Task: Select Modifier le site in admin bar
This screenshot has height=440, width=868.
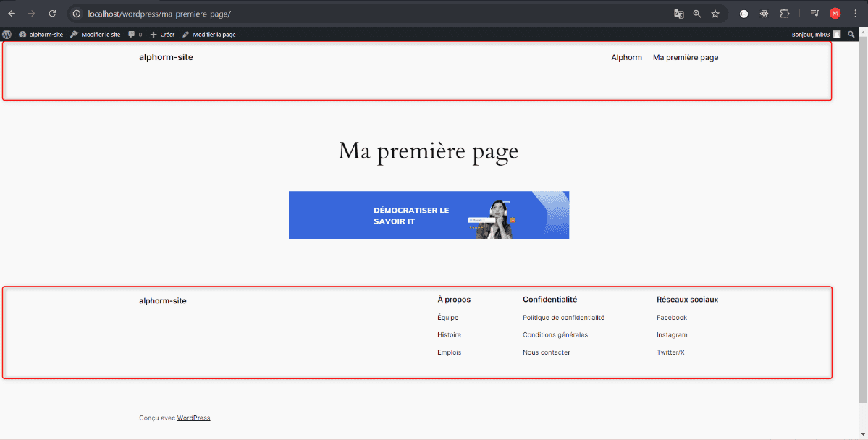Action: (x=96, y=34)
